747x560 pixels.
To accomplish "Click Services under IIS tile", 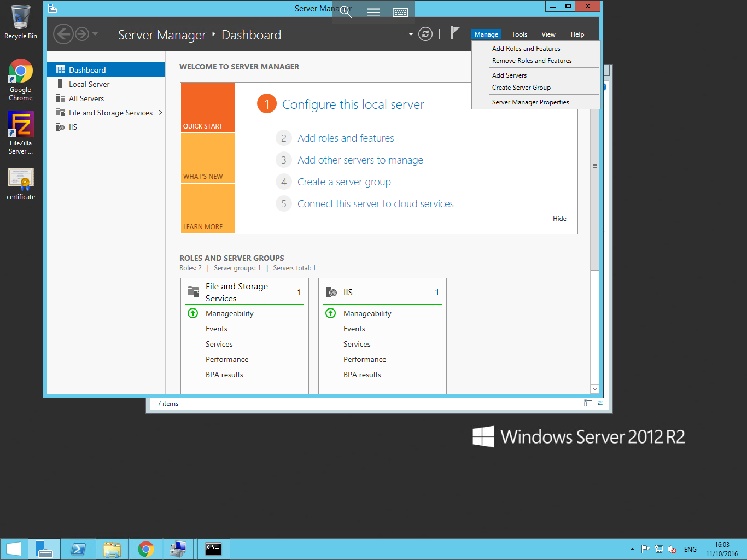I will tap(357, 344).
